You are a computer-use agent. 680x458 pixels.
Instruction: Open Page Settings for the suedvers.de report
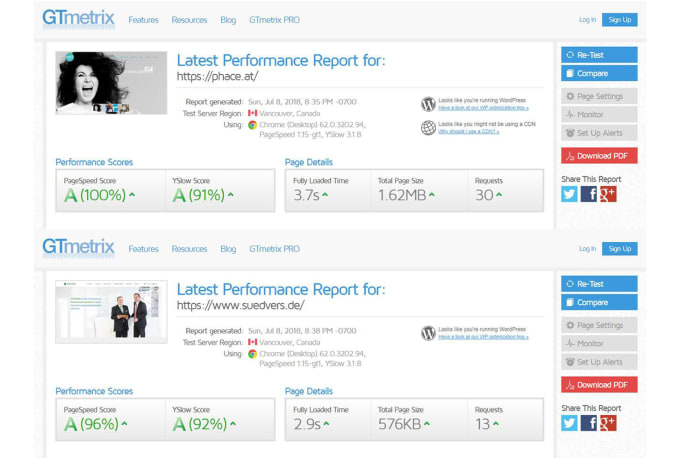point(599,325)
